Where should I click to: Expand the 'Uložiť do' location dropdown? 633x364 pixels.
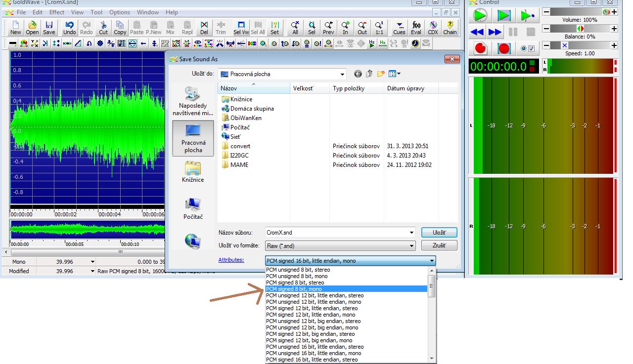(342, 75)
